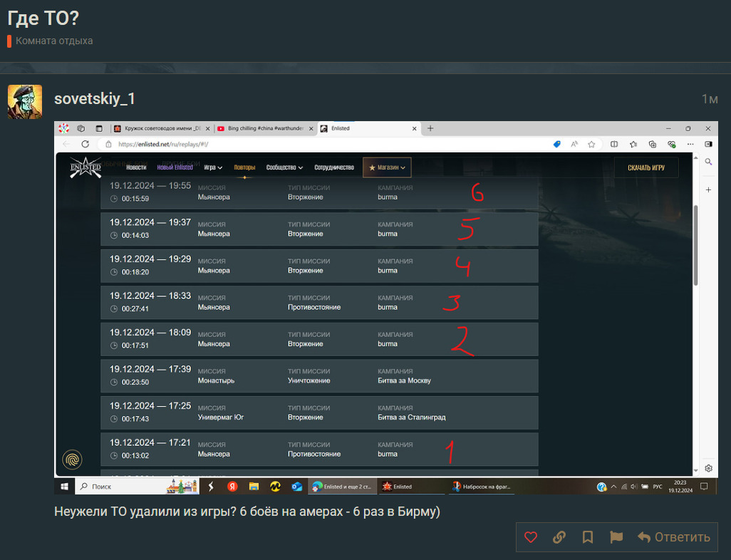731x560 pixels.
Task: Open Windows notification center icon
Action: 704,487
